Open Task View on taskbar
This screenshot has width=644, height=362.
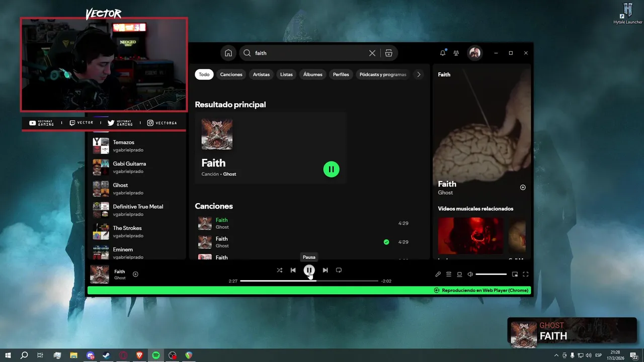click(40, 355)
